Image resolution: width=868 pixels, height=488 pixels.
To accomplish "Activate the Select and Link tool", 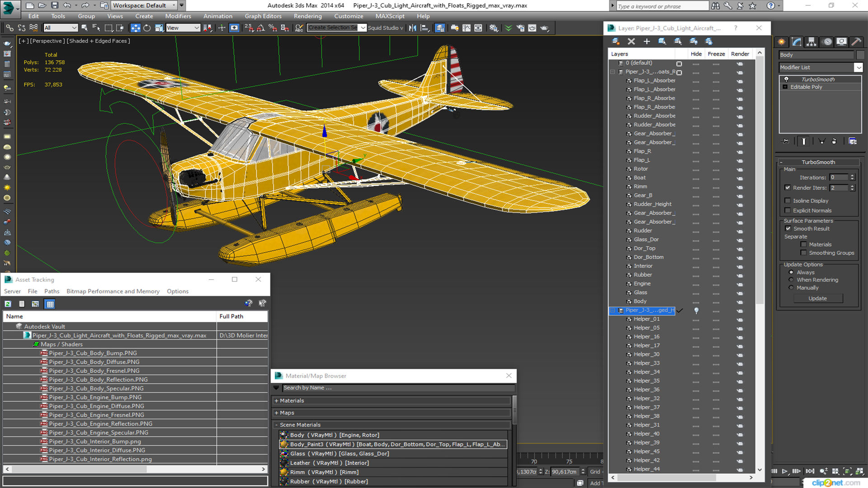I will [x=9, y=28].
